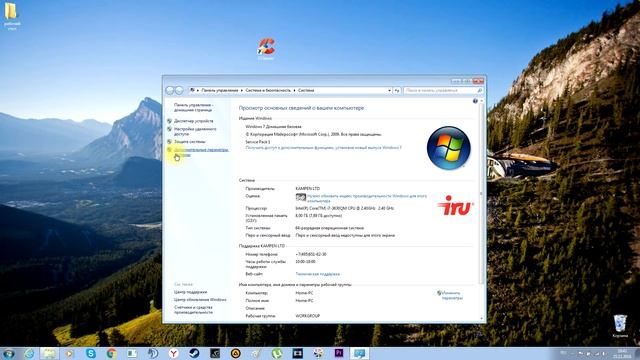This screenshot has width=640, height=360.
Task: Open Windows Explorer from the taskbar
Action: [49, 353]
